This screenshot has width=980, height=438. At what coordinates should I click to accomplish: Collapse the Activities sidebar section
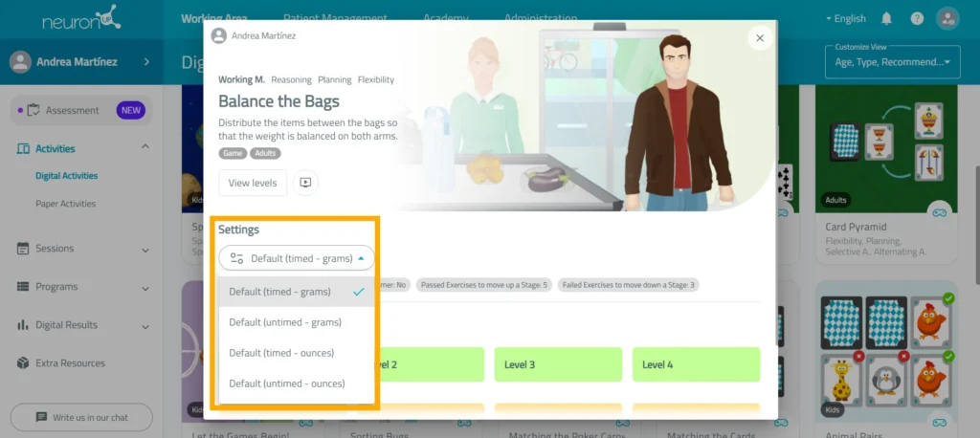[x=145, y=146]
